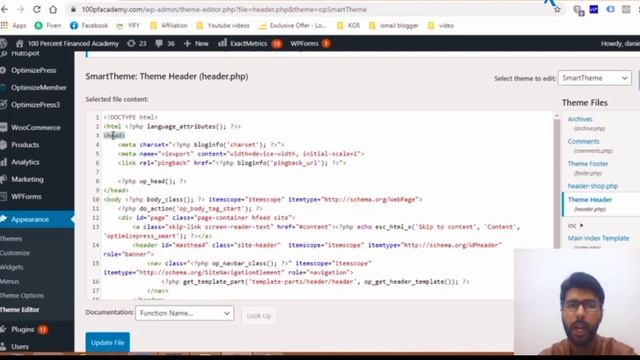Click the browser back arrow
640x360 pixels.
point(4,9)
